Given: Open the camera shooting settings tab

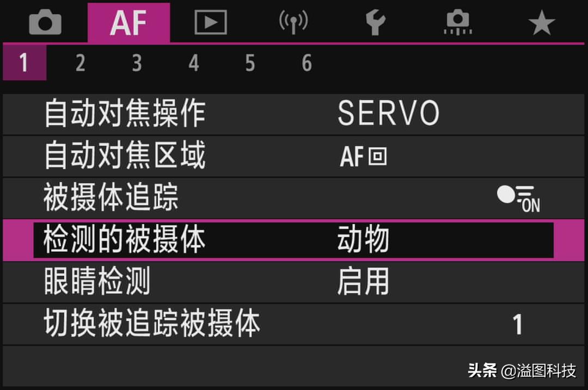Looking at the screenshot, I should click(x=45, y=23).
